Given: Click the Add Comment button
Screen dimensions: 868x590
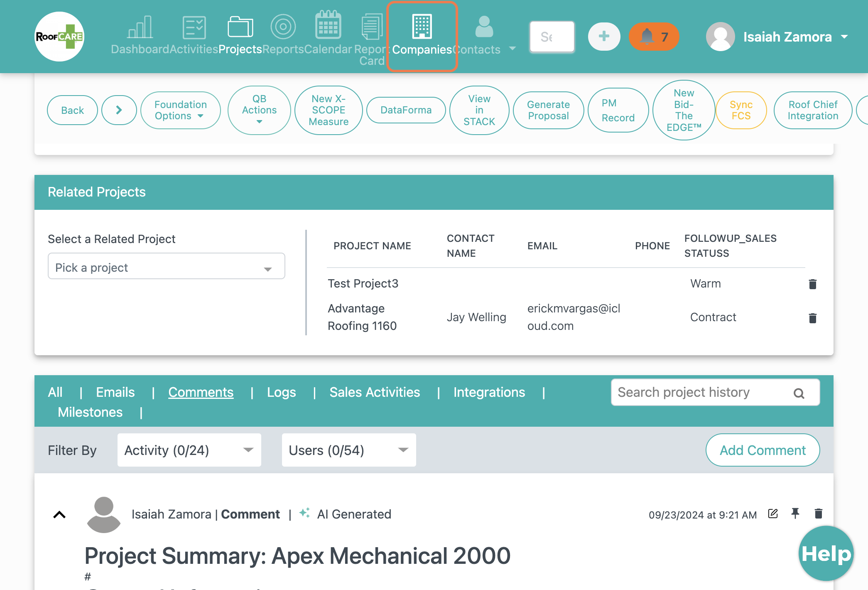Looking at the screenshot, I should [x=763, y=450].
